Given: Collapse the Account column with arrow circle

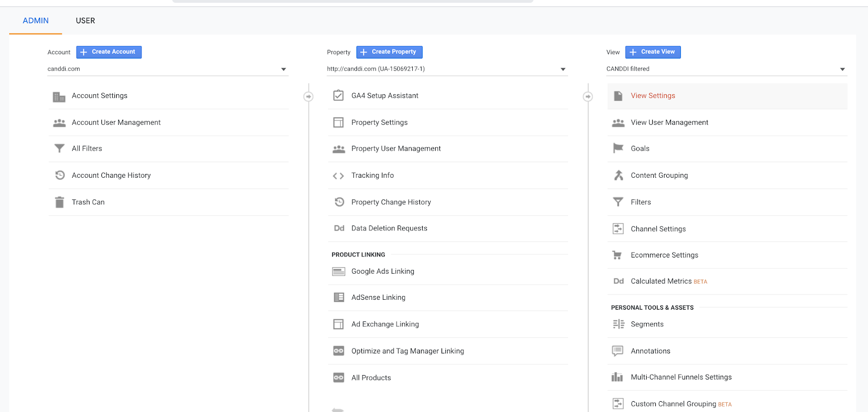Looking at the screenshot, I should (308, 96).
